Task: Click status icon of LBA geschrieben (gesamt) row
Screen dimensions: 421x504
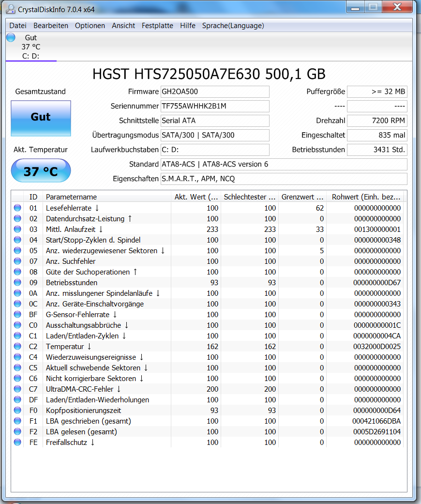Action: point(17,421)
